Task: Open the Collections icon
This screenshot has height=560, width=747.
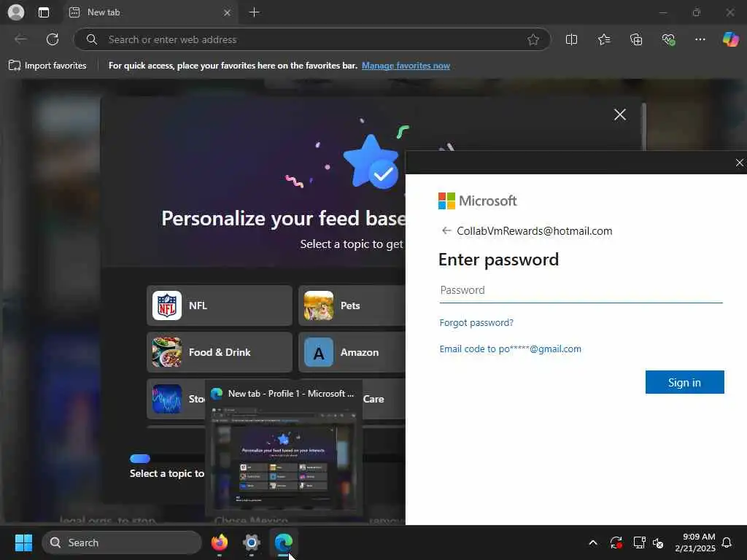Action: 636,39
